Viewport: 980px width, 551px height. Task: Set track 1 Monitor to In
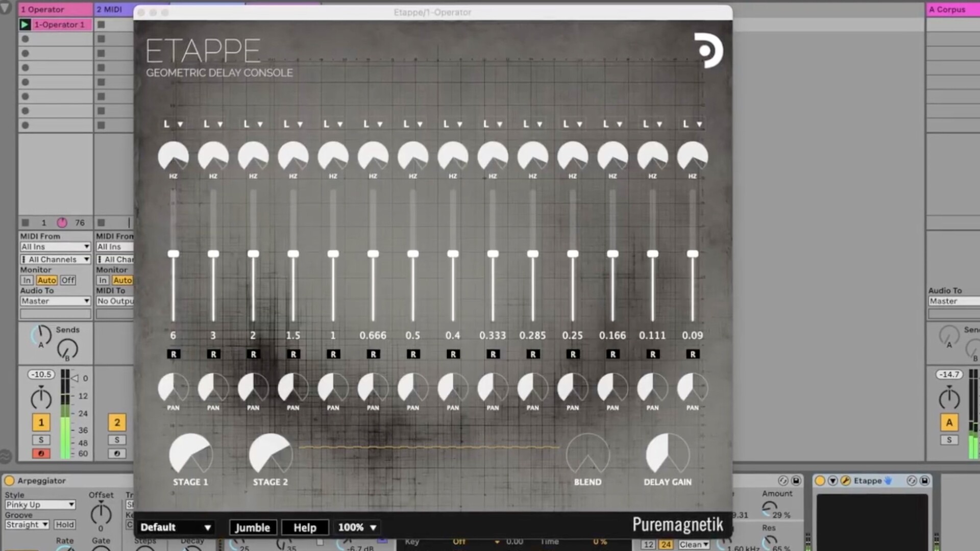(27, 280)
